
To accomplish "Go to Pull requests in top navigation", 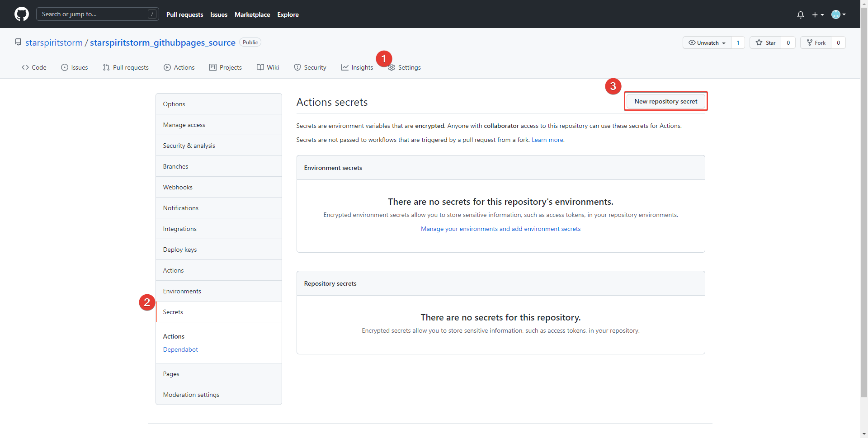I will coord(184,14).
